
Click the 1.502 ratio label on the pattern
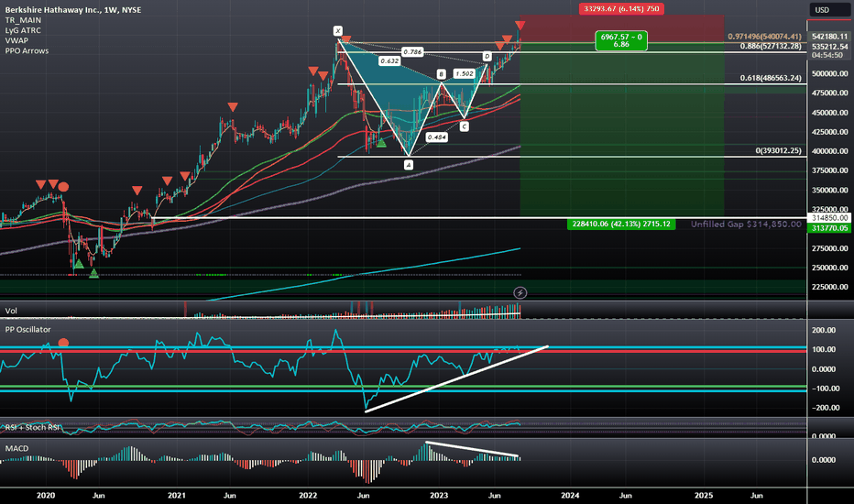click(464, 73)
